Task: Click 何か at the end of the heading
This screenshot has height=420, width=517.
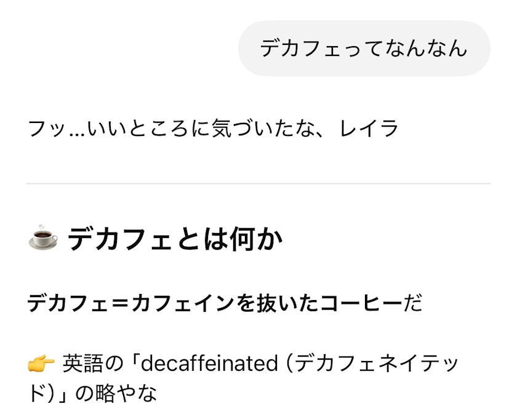Action: tap(260, 239)
